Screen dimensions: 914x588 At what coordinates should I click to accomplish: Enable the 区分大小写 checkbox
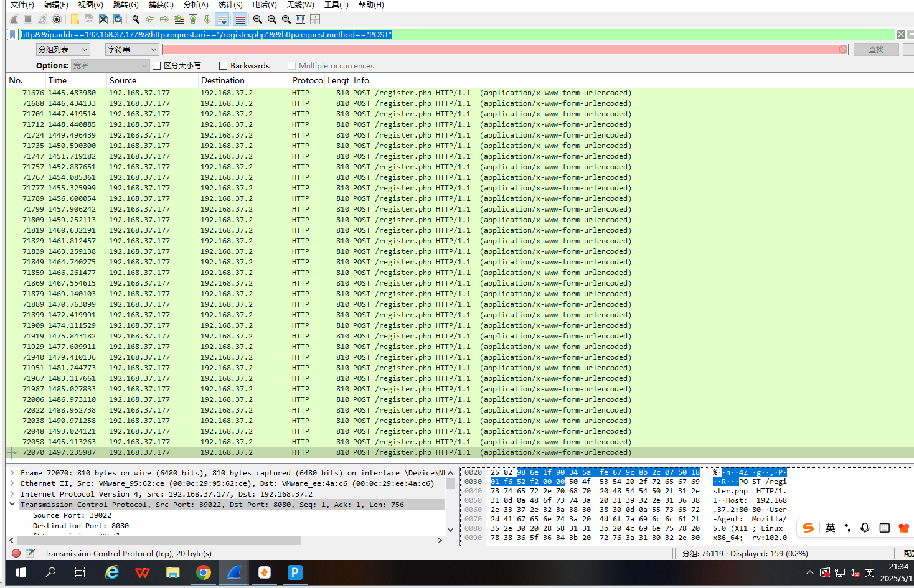157,66
